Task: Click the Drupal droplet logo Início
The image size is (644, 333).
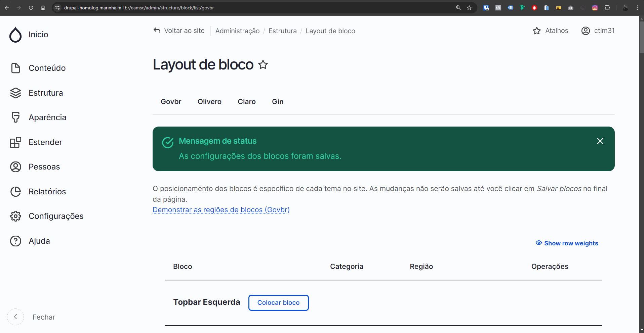Action: coord(15,35)
